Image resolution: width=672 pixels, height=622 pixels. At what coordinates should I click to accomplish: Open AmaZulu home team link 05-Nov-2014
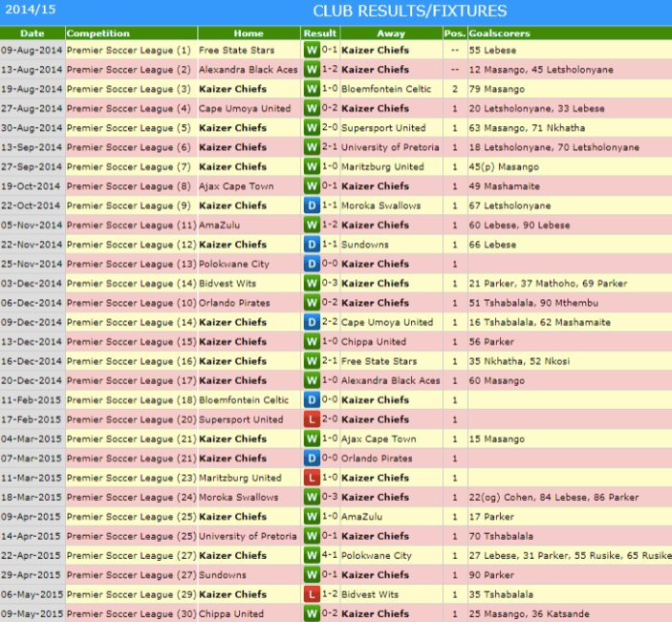coord(220,225)
